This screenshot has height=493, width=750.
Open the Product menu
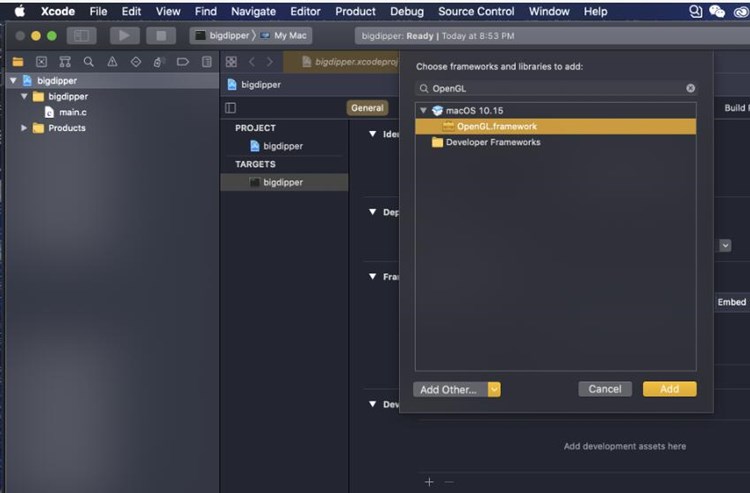(x=355, y=11)
